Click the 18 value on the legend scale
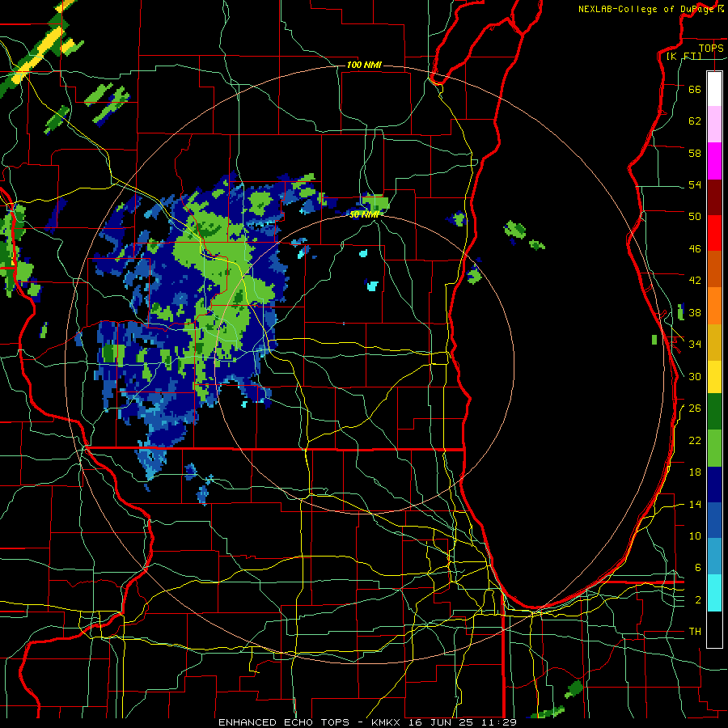 [x=695, y=472]
